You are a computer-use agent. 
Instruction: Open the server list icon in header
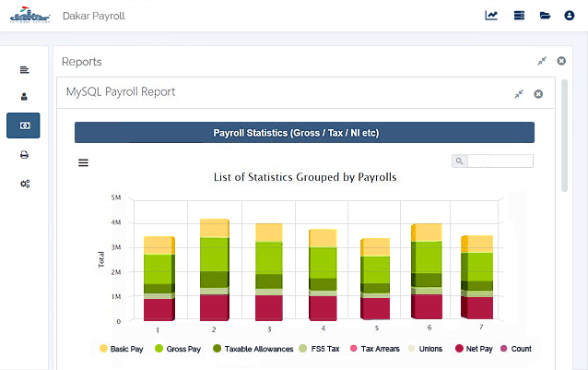tap(519, 16)
